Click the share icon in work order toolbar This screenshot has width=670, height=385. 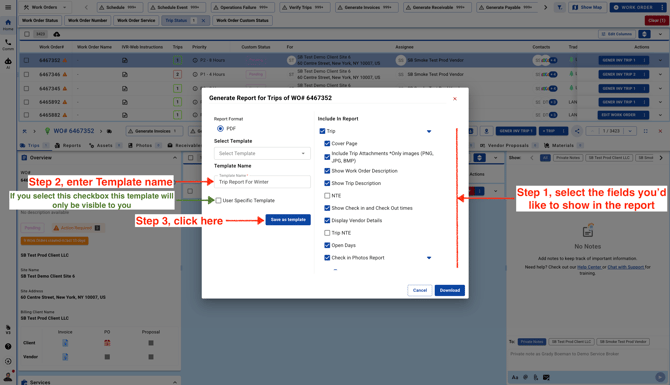577,131
